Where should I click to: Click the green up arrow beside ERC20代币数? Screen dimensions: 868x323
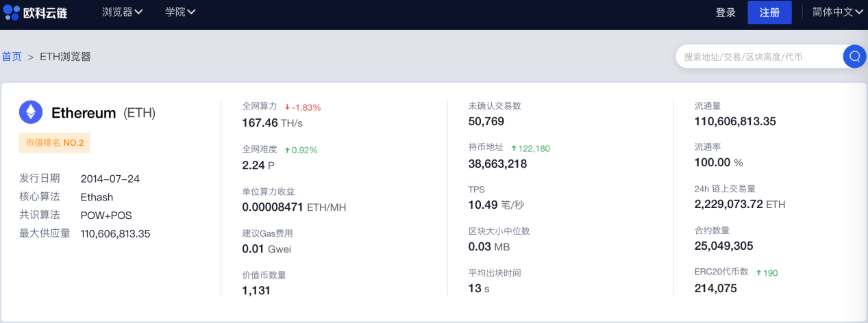(759, 273)
